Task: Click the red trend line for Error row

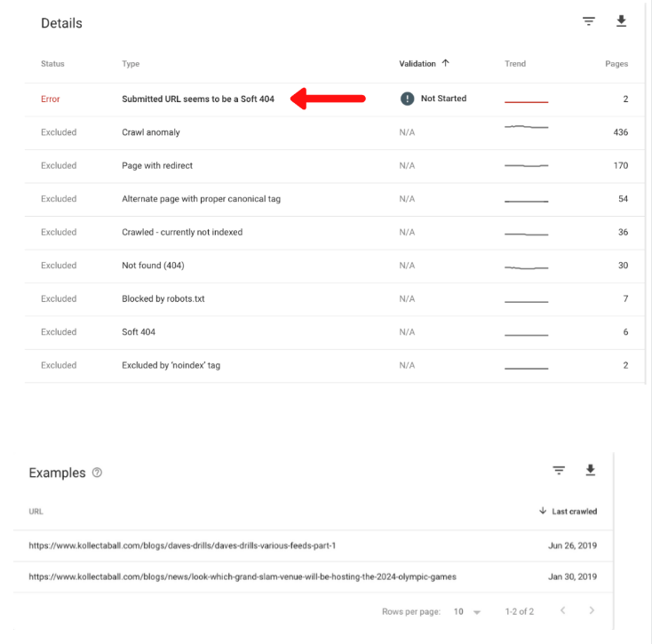Action: [527, 101]
